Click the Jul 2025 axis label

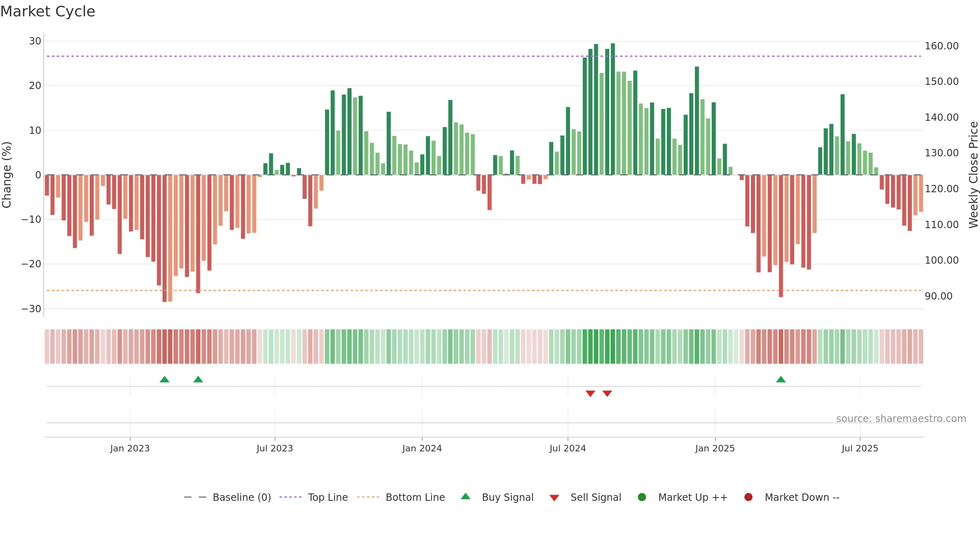(x=860, y=448)
